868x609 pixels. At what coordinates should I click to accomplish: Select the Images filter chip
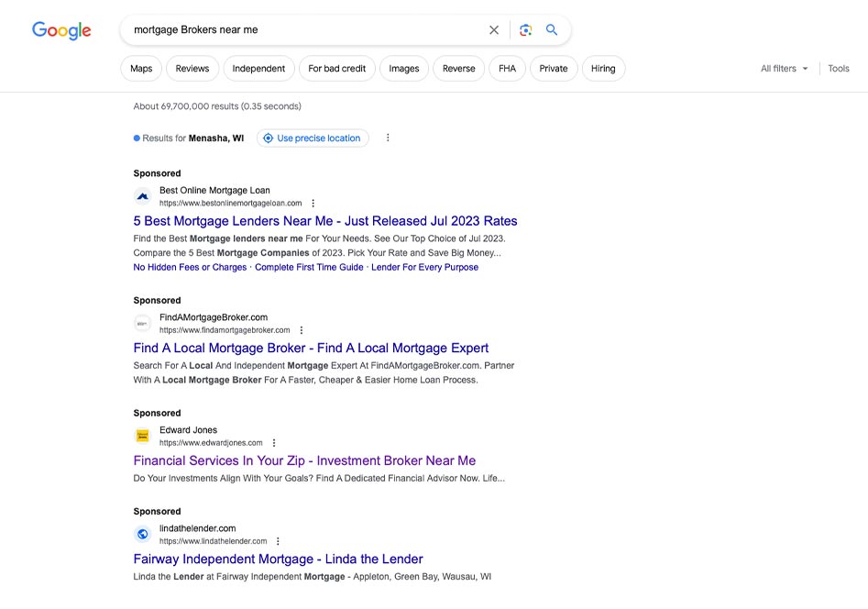click(x=404, y=68)
